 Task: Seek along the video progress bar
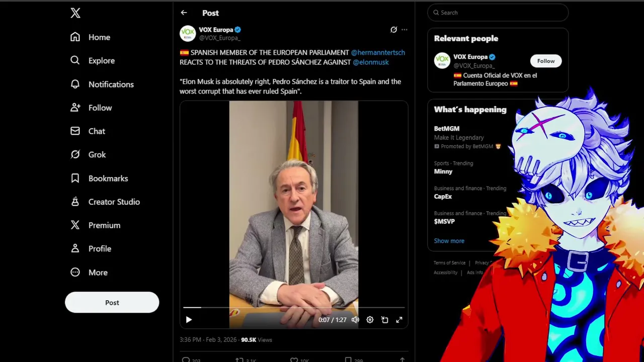pyautogui.click(x=294, y=307)
